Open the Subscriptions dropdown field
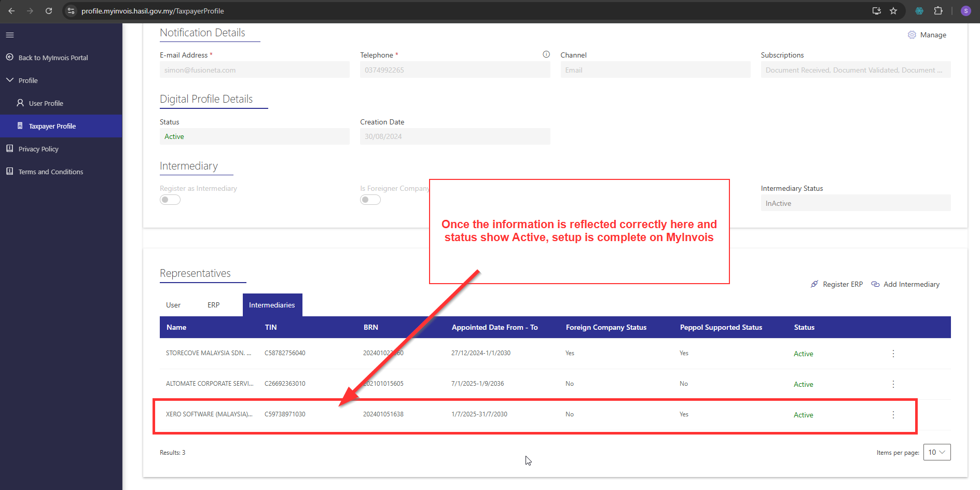 coord(855,70)
